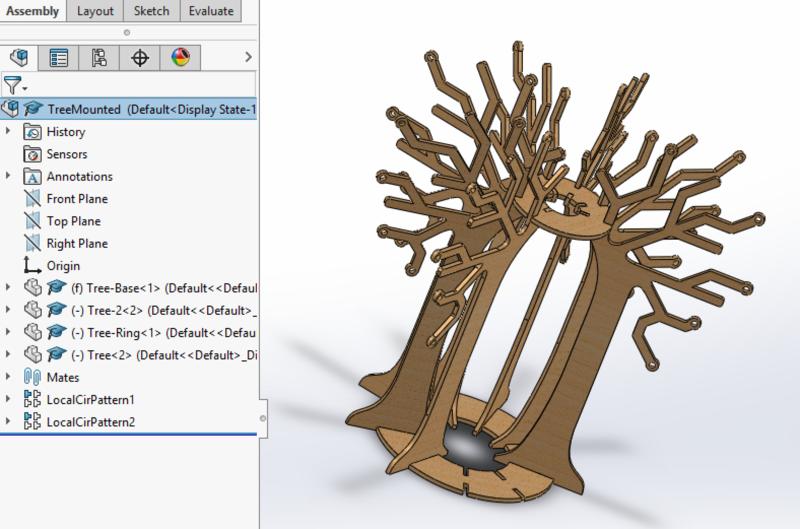Viewport: 800px width, 529px height.
Task: Select Top Plane in the tree
Action: click(73, 221)
